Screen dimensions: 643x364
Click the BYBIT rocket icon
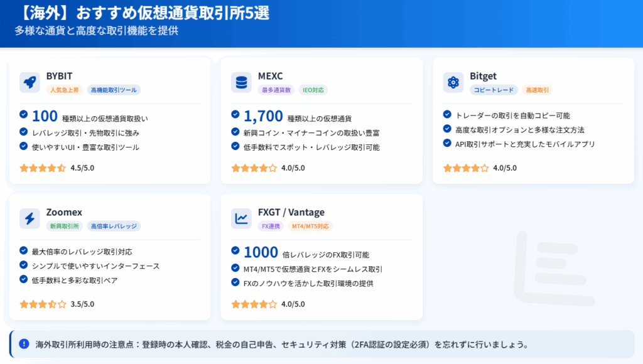(x=30, y=82)
